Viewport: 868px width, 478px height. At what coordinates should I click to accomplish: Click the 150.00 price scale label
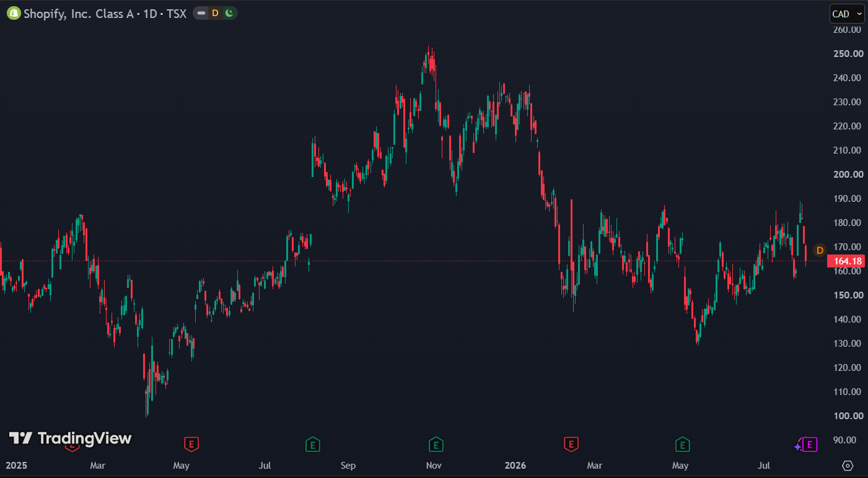tap(848, 295)
